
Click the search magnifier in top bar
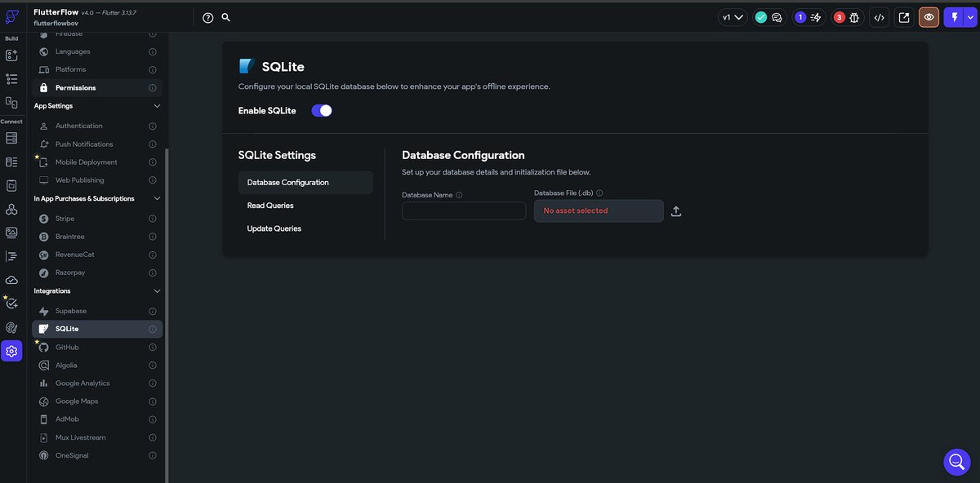pyautogui.click(x=226, y=17)
